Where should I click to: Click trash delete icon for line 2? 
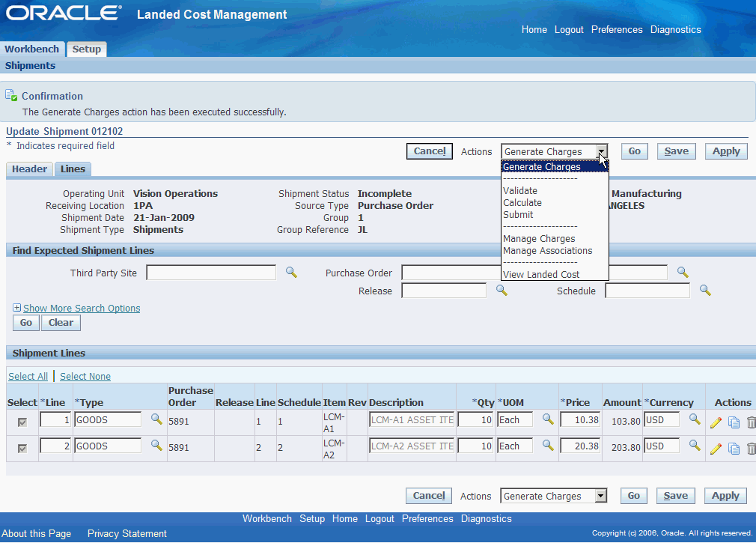point(752,449)
